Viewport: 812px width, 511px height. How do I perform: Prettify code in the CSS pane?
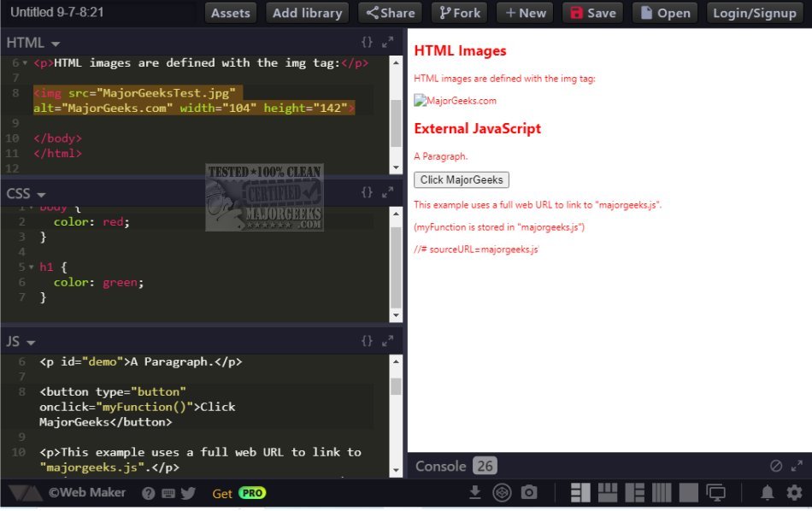click(367, 192)
